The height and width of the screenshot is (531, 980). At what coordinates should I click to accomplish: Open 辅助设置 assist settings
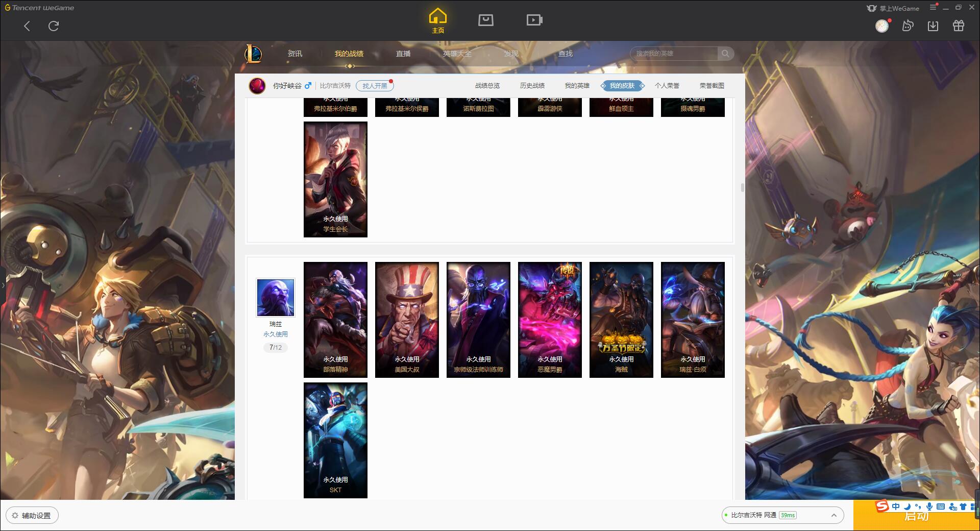32,515
